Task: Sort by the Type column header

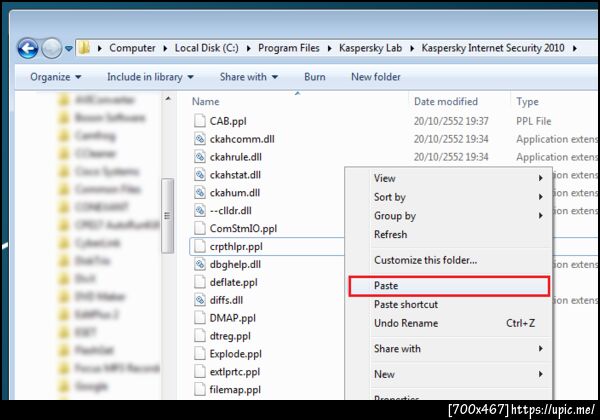Action: coord(527,101)
